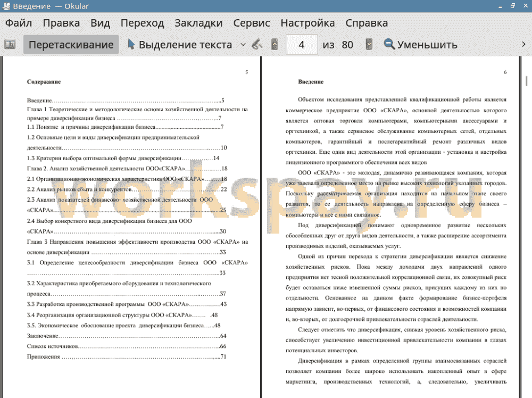Viewport: 532px width, 398px height.
Task: Click contents entry '2.1 Организационно-экономическая характеристика'
Action: click(x=127, y=179)
